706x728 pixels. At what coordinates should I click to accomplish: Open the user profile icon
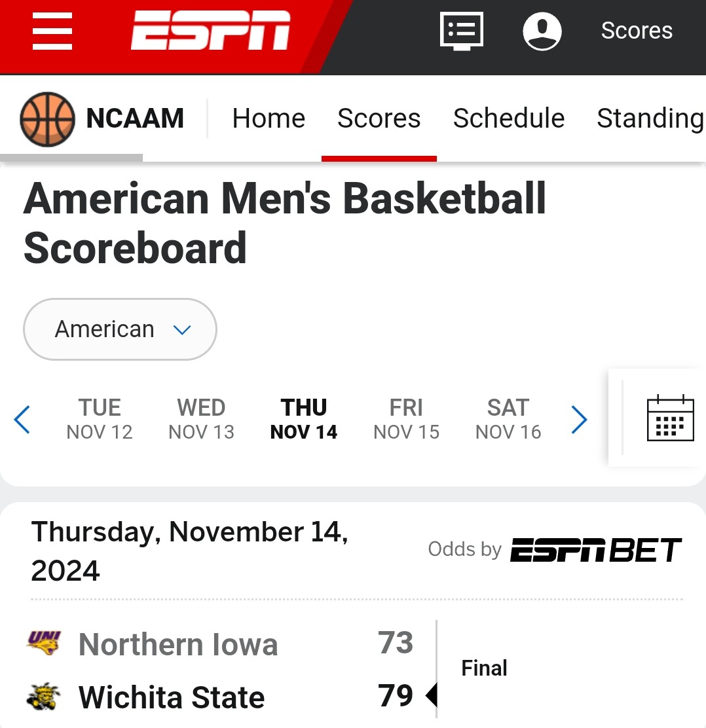(542, 31)
